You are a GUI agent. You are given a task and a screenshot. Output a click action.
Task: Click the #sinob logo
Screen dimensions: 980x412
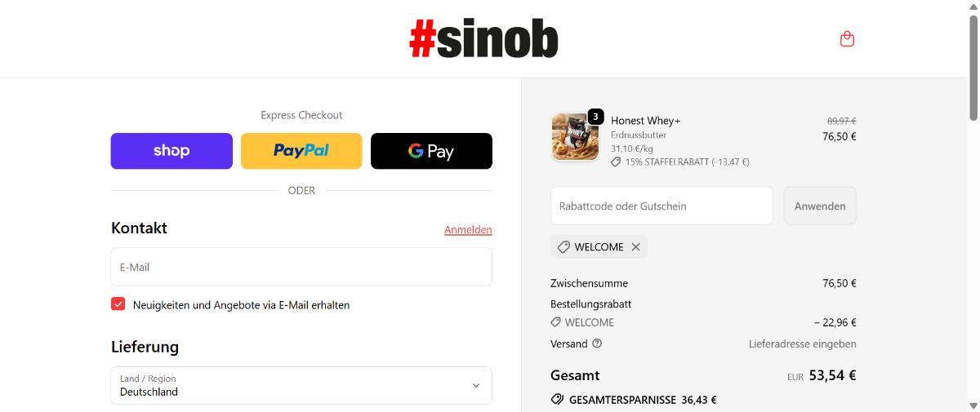(483, 39)
